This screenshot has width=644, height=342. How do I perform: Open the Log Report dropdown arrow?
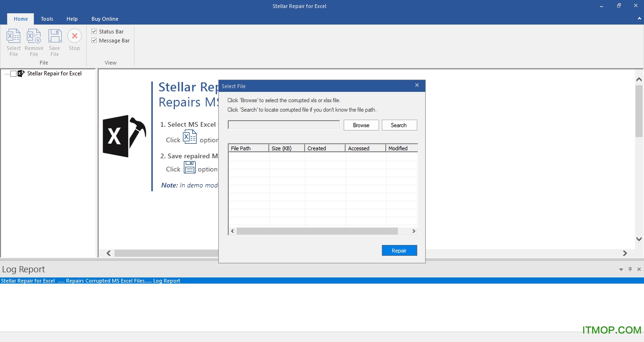pyautogui.click(x=621, y=269)
